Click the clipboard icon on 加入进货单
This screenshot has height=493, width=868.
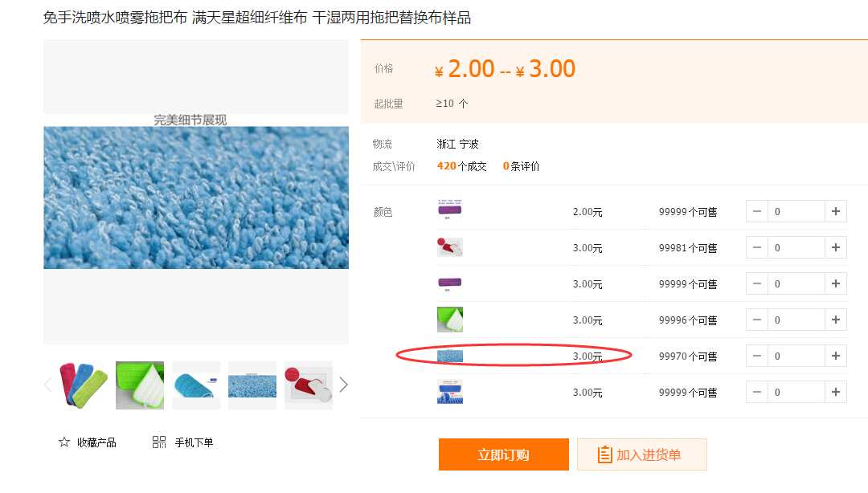click(x=605, y=455)
